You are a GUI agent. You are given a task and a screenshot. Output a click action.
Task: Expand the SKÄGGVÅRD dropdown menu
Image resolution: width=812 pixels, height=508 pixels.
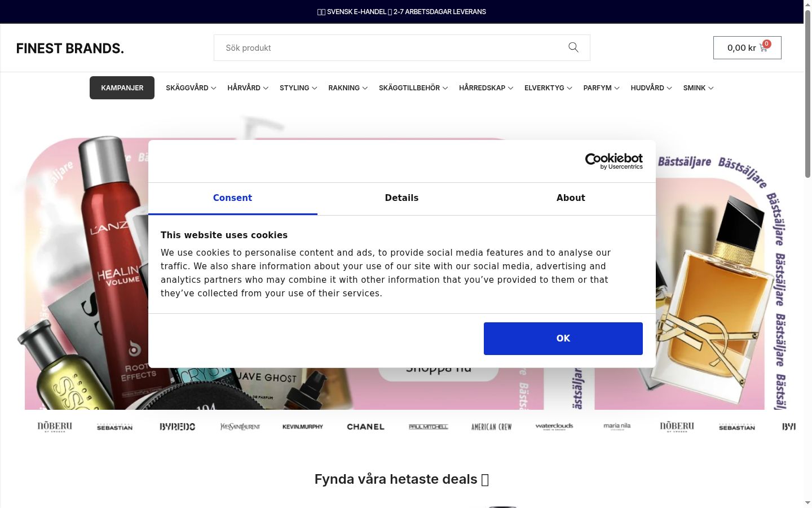coord(191,87)
